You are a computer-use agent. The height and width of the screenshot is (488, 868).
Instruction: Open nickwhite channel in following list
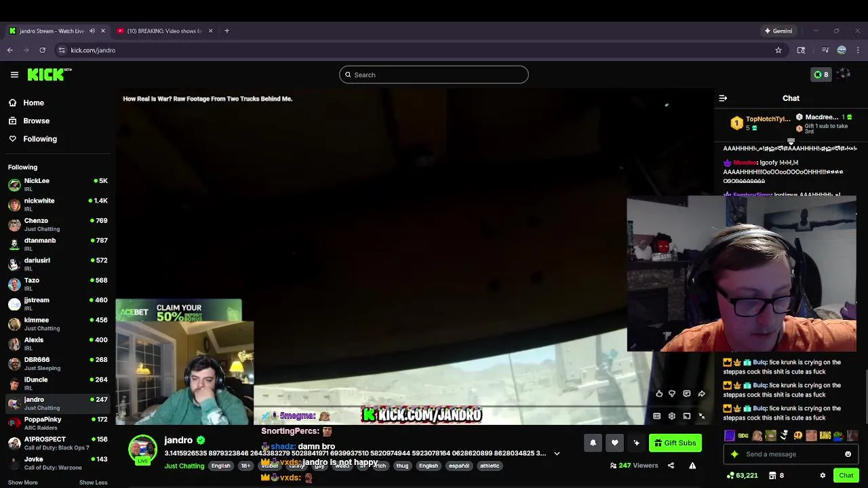pos(58,205)
